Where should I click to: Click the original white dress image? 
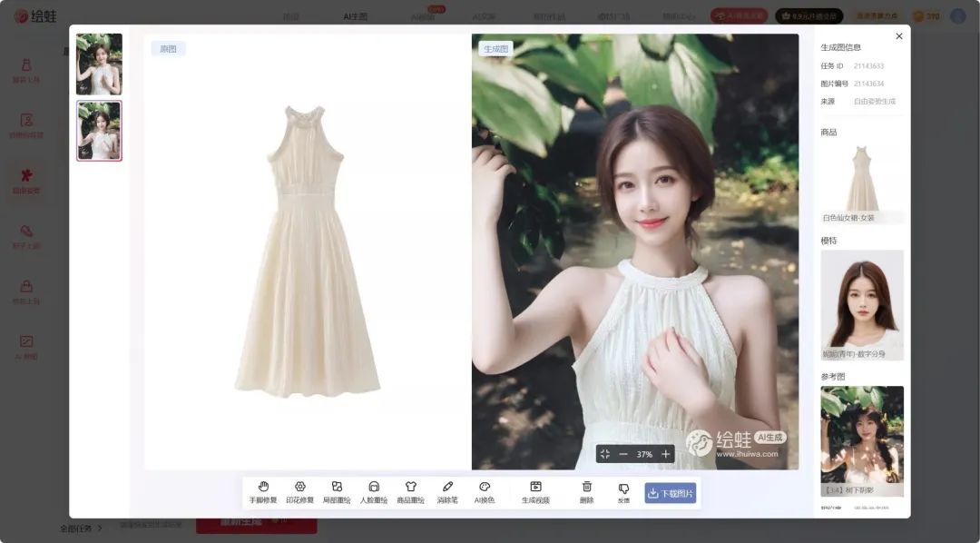point(308,252)
